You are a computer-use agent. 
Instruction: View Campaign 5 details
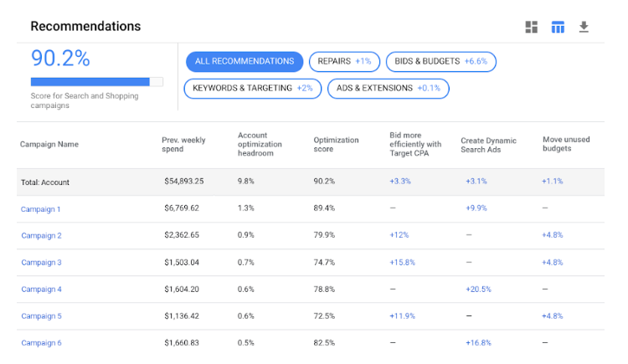(x=41, y=315)
